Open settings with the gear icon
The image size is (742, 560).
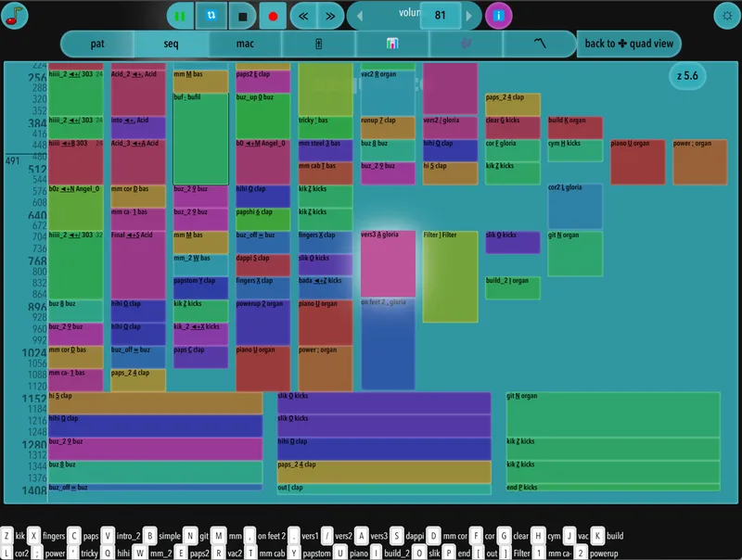click(727, 16)
